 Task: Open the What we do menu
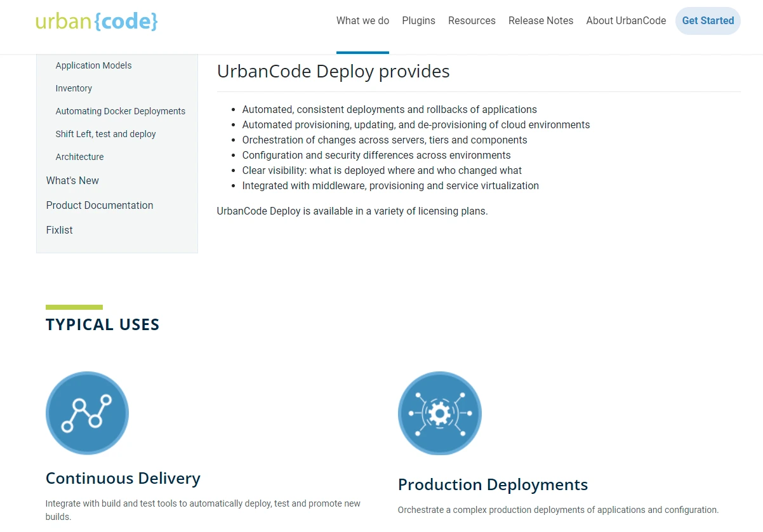pyautogui.click(x=362, y=21)
